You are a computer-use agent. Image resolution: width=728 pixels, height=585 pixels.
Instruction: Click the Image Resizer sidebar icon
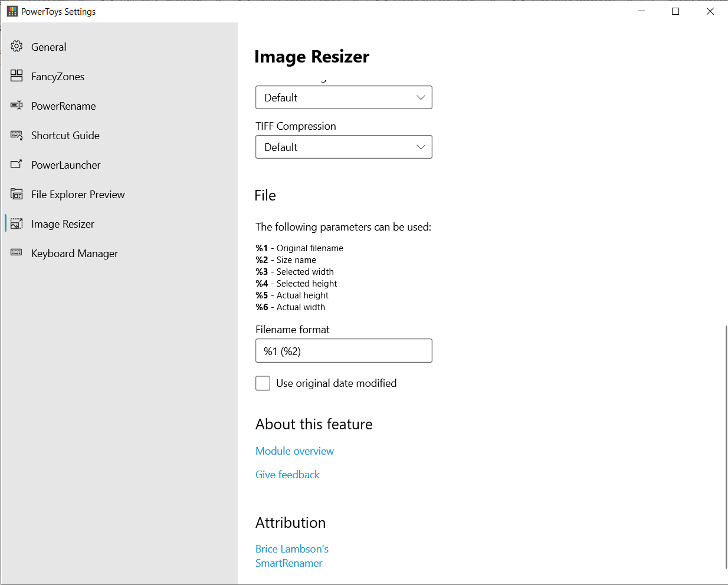click(17, 224)
